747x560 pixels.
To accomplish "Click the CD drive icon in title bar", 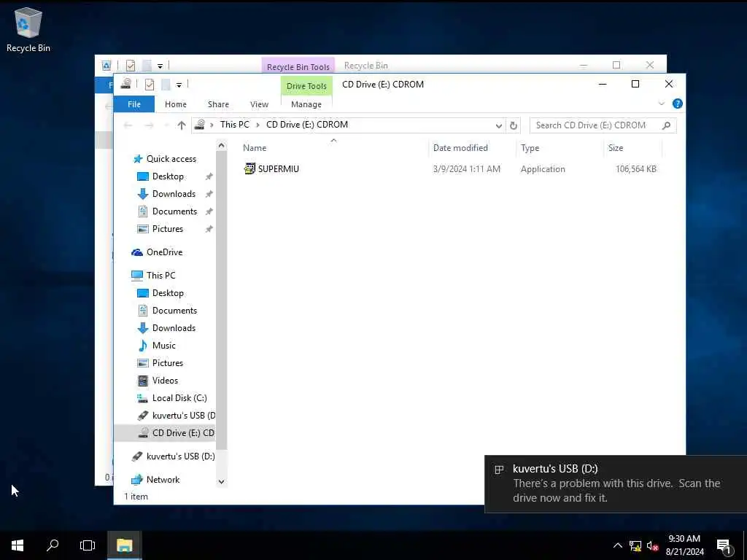I will [125, 84].
